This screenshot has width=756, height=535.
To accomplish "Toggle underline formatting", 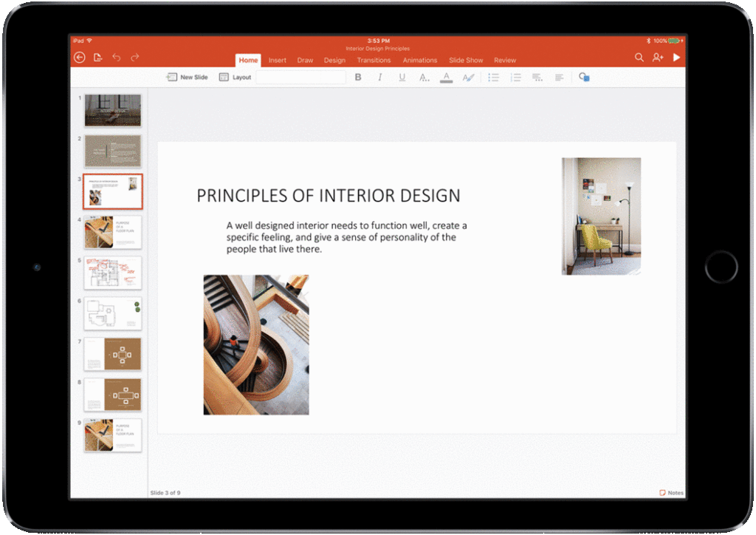I will coord(402,77).
